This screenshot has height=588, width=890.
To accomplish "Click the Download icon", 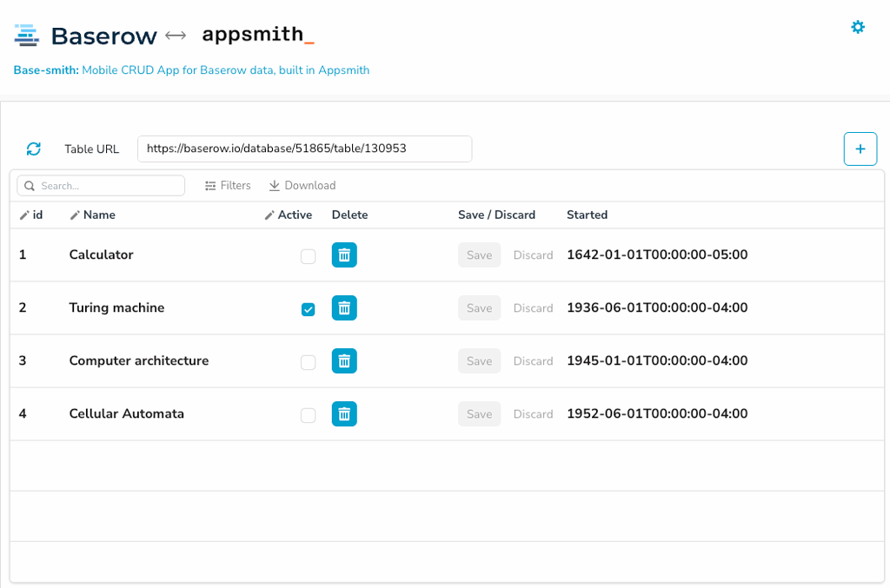I will pos(276,185).
